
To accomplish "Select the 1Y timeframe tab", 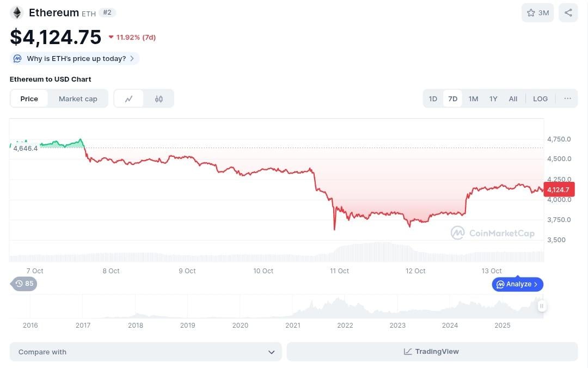I will pyautogui.click(x=493, y=99).
